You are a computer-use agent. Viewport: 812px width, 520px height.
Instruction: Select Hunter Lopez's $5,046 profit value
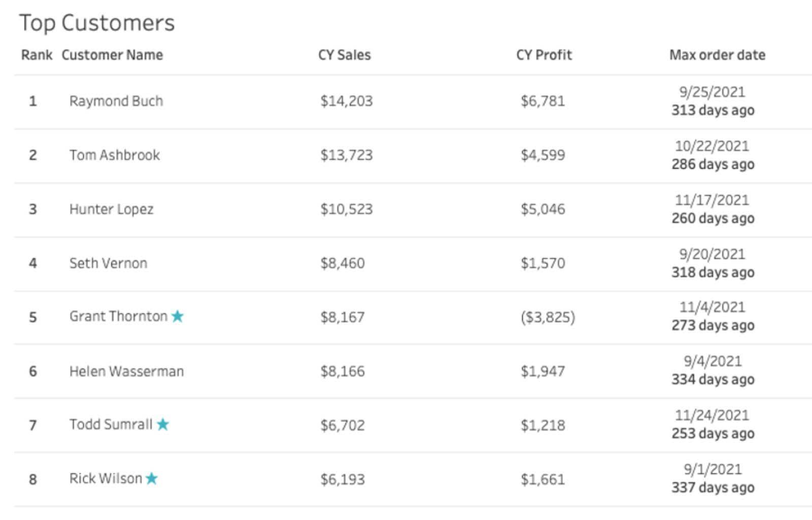543,209
